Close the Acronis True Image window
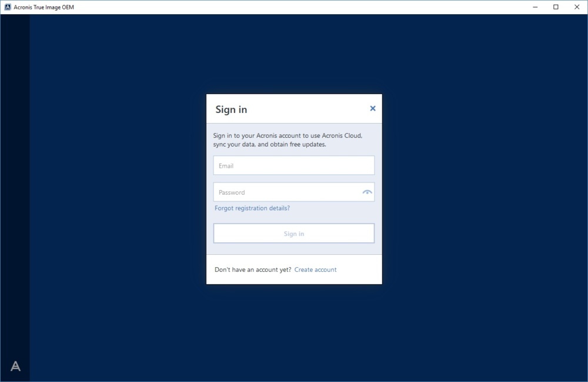Screen dimensions: 588x382 [577, 7]
